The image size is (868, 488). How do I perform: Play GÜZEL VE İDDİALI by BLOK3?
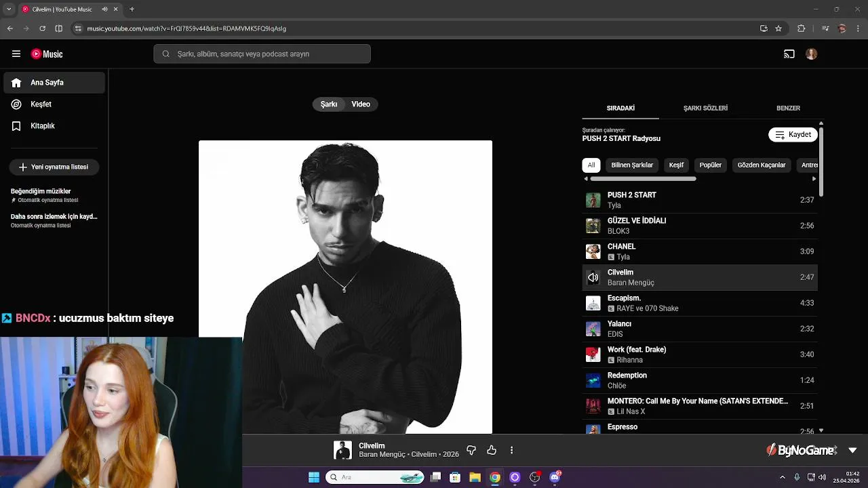700,226
